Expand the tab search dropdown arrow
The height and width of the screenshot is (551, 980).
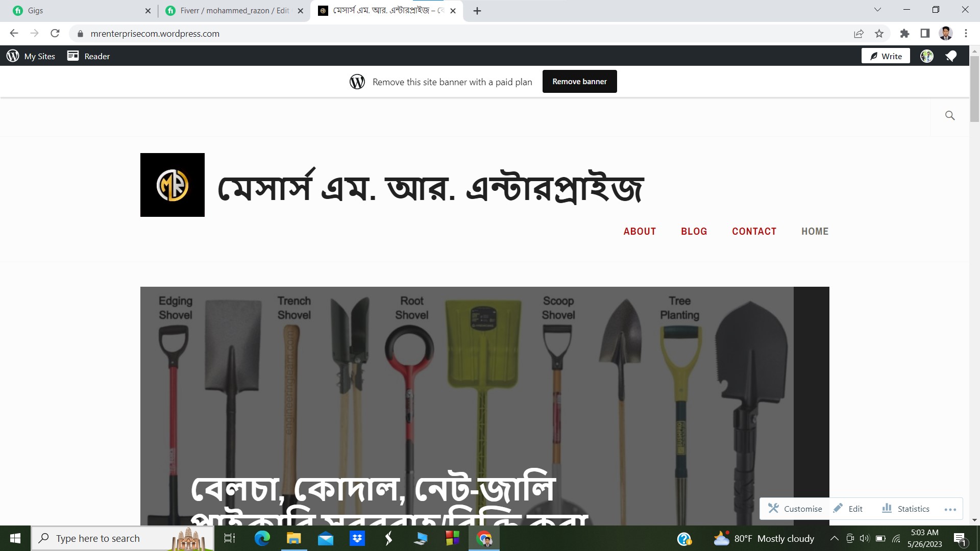(877, 10)
